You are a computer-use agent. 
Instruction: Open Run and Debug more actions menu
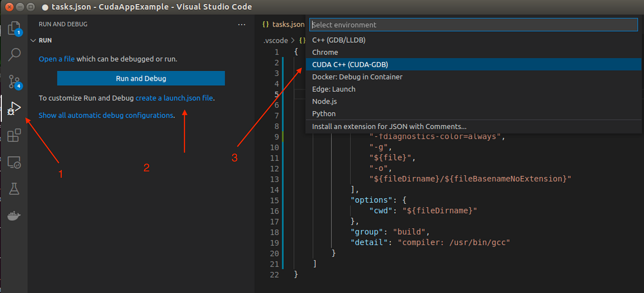point(242,24)
